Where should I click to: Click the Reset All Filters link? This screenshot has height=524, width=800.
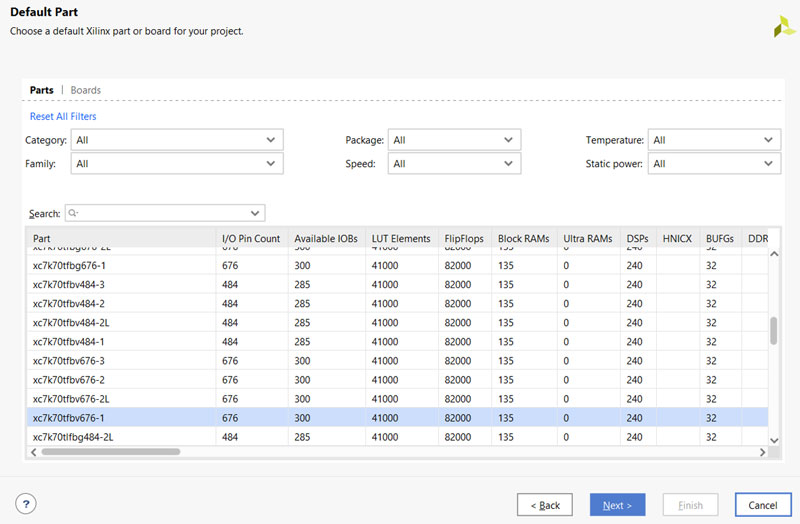63,117
